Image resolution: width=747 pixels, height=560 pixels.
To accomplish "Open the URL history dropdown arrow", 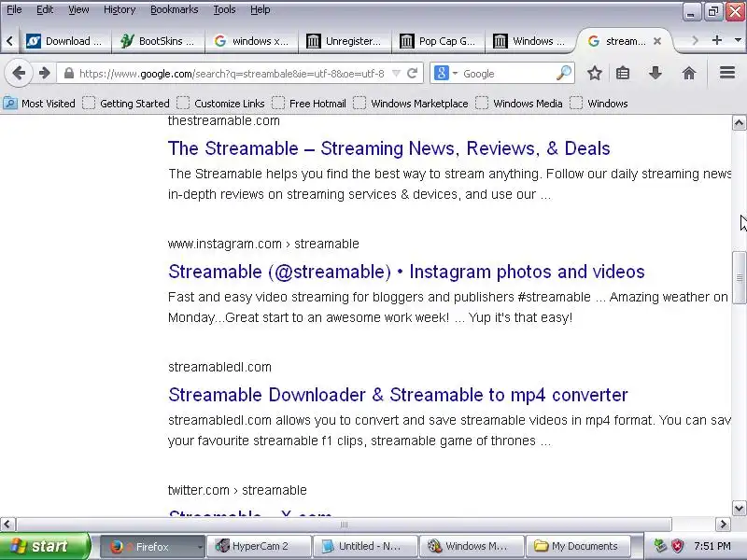I will click(x=396, y=74).
